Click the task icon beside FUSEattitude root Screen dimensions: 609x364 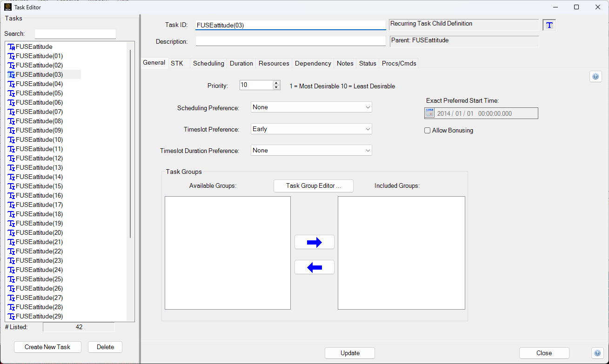click(12, 46)
